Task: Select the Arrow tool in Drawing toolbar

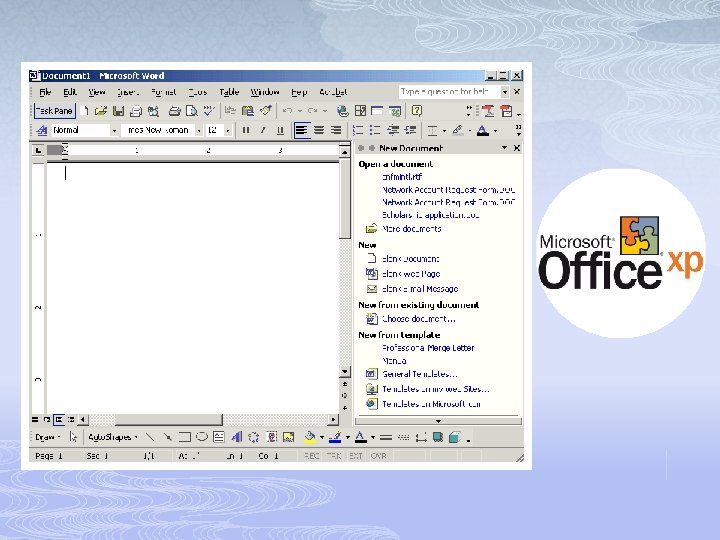Action: coord(167,437)
